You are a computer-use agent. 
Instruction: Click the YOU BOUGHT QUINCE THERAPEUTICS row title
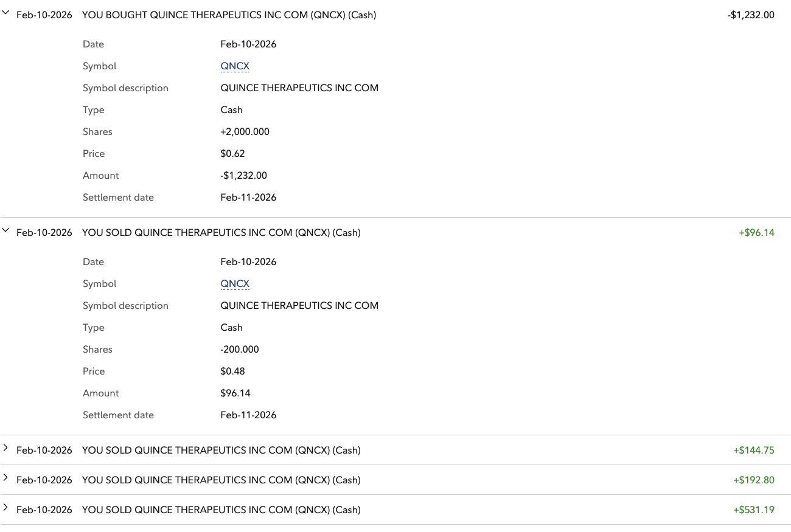(229, 15)
